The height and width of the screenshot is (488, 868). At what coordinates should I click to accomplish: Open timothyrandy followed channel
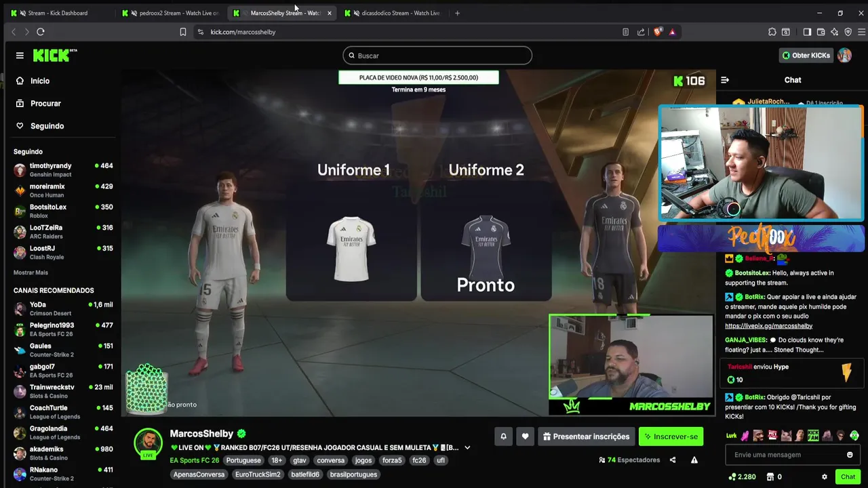click(x=63, y=169)
